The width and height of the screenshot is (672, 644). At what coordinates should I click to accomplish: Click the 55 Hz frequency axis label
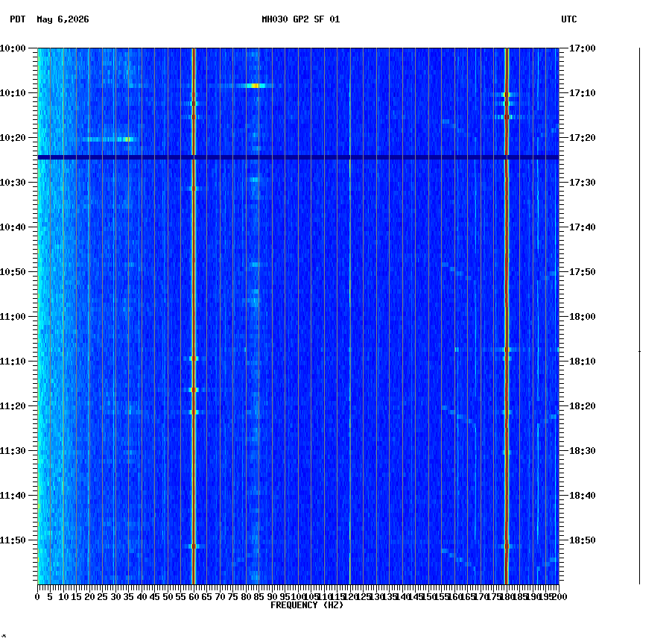(181, 597)
